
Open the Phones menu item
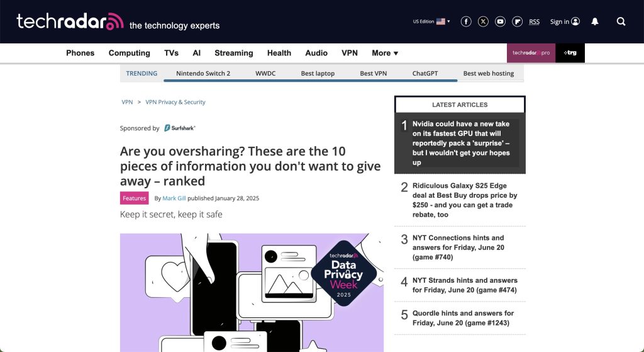[80, 53]
